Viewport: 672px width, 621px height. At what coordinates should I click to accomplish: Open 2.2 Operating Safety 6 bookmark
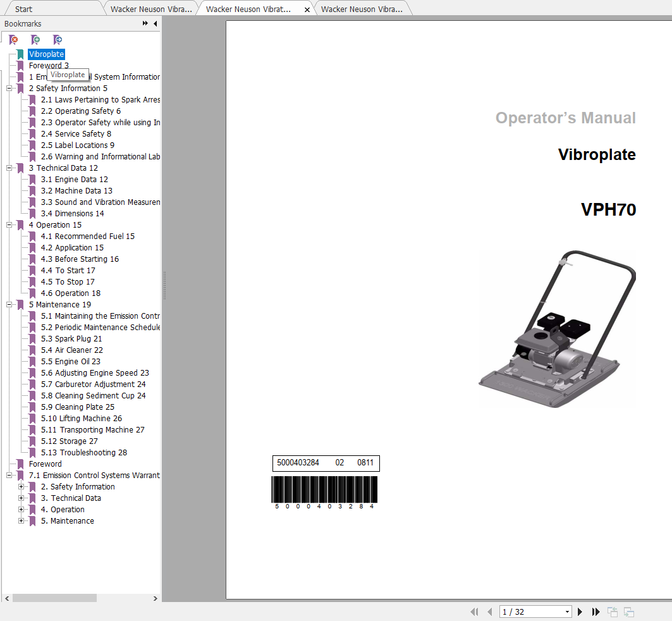point(80,111)
